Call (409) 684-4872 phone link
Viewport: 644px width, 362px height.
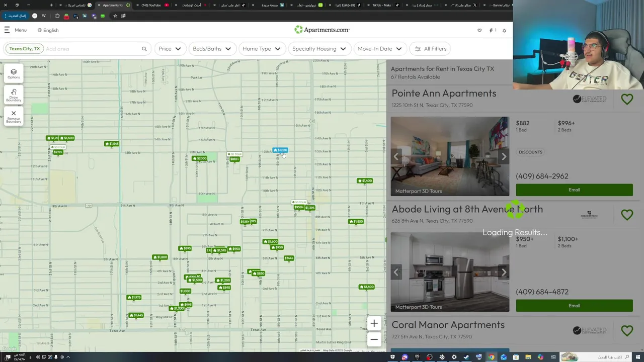click(542, 292)
